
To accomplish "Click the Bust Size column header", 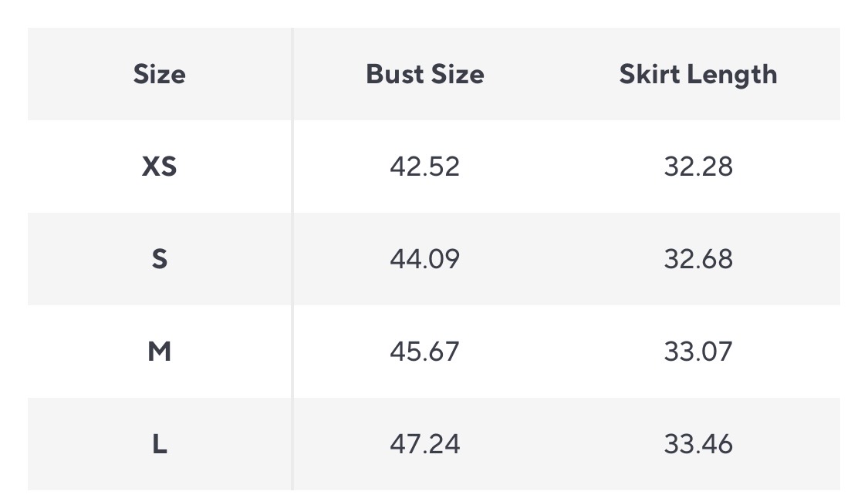I will (x=424, y=74).
